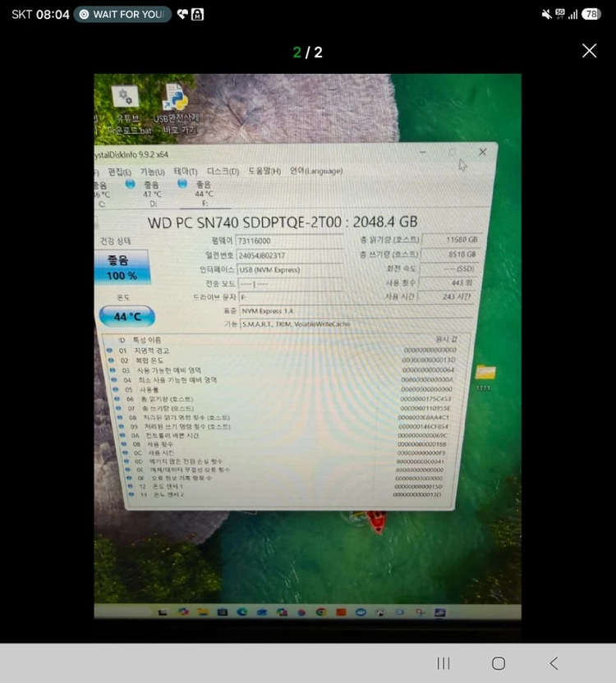Open the 언어(Language) menu
The image size is (616, 683).
tap(316, 171)
